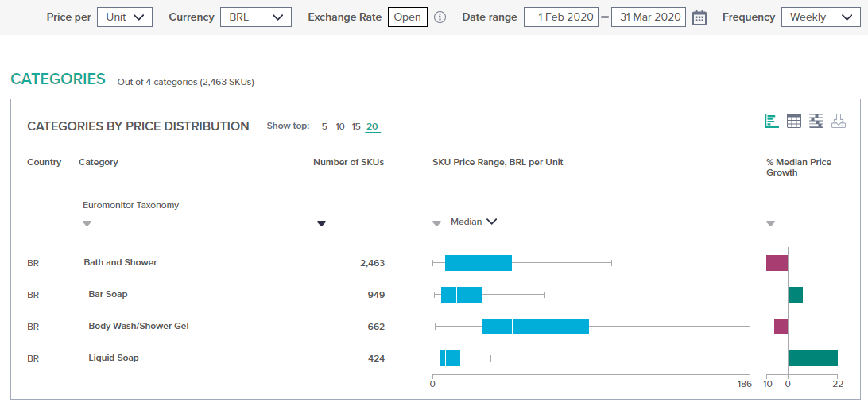The width and height of the screenshot is (868, 406).
Task: Sort by Number of SKUs arrow
Action: tap(321, 223)
